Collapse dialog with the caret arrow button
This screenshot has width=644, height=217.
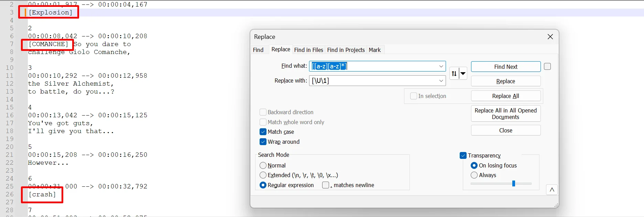pos(552,189)
